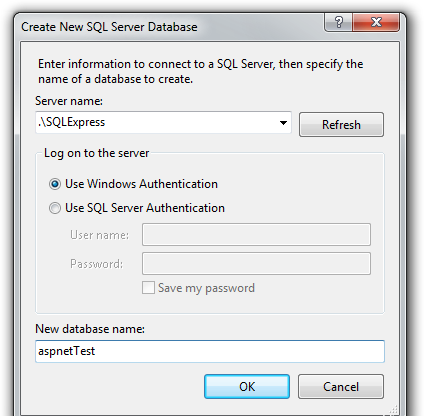Refresh the server list
424x416 pixels.
coord(341,125)
